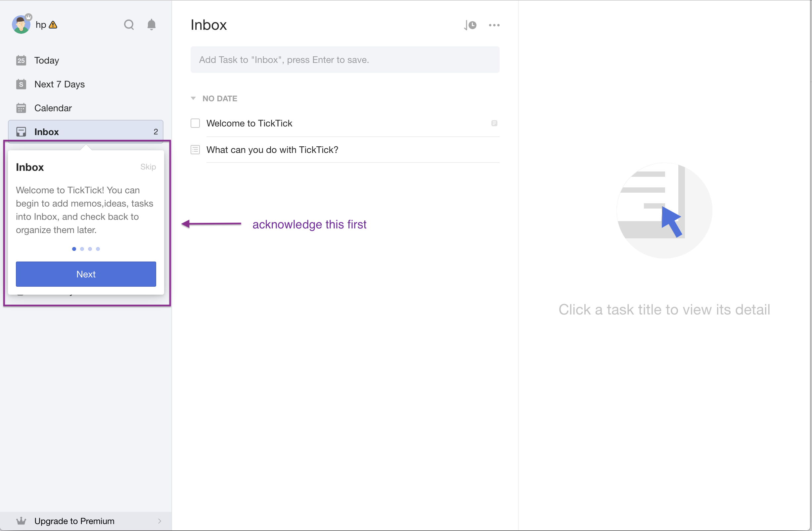Skip the onboarding tour
The width and height of the screenshot is (812, 531).
(x=148, y=167)
